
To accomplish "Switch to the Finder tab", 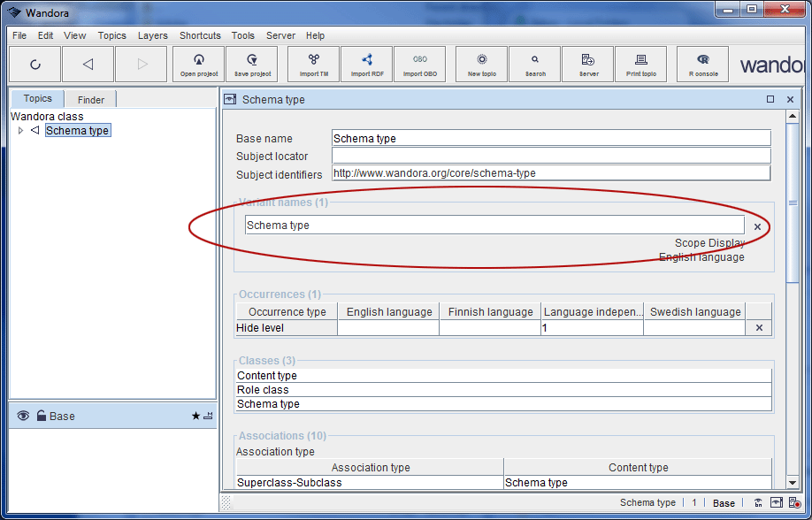I will pyautogui.click(x=90, y=100).
